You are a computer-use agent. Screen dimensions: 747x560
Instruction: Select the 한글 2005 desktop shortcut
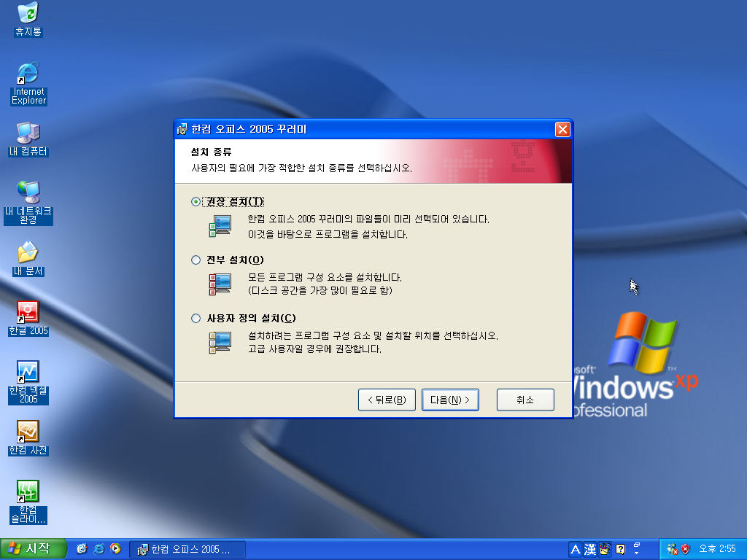pos(28,318)
